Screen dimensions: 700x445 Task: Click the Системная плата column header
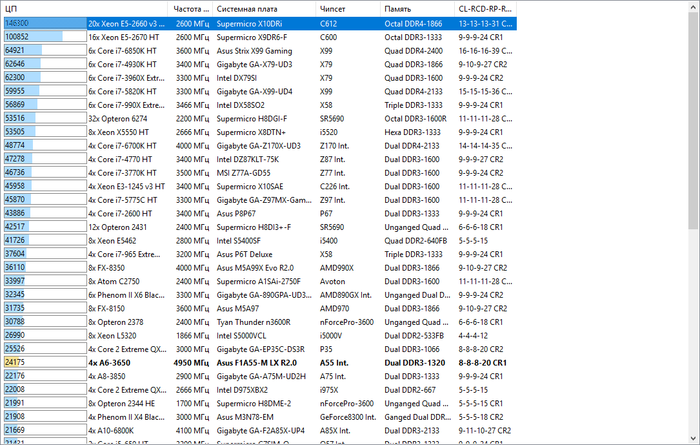tap(264, 9)
